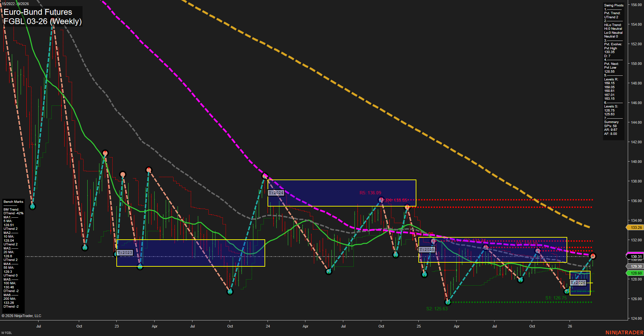Expand the Y:2023 year marker label
This screenshot has height=336, width=644.
pos(124,252)
